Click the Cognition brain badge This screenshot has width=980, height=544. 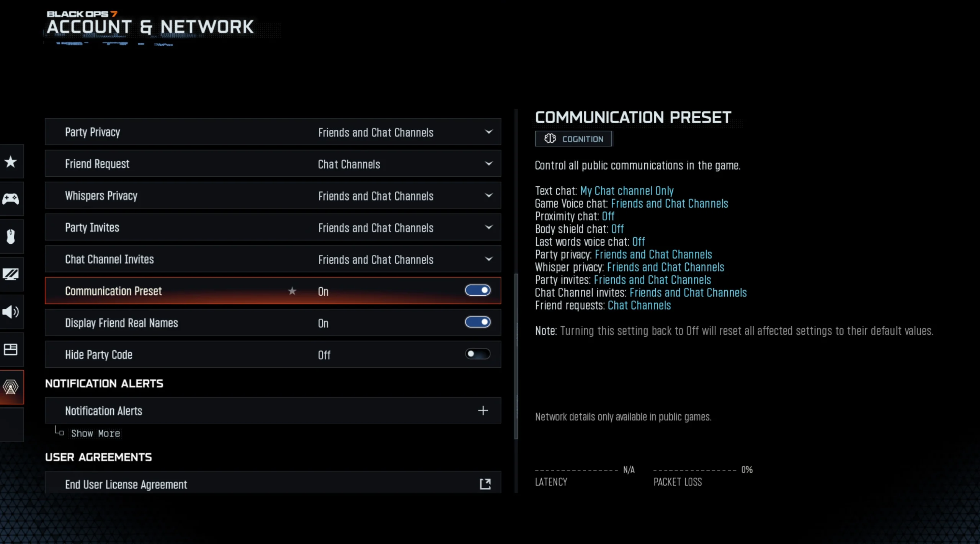pos(573,138)
